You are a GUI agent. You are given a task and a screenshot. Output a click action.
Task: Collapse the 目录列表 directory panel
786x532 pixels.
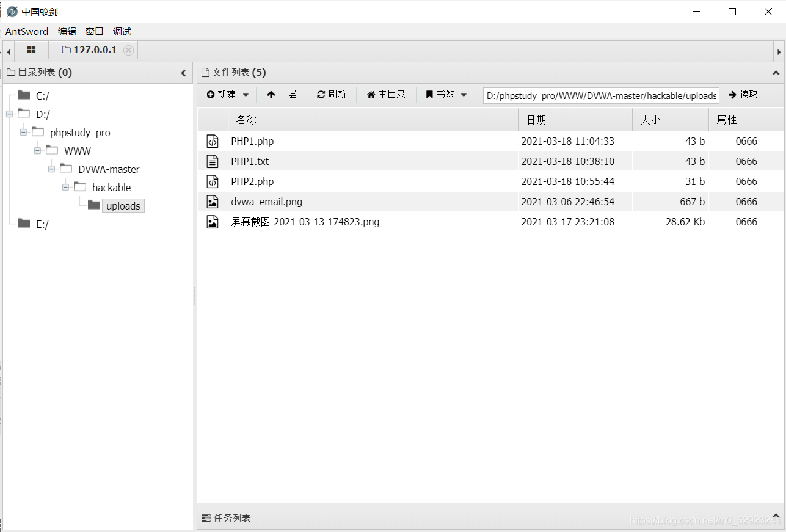(183, 73)
